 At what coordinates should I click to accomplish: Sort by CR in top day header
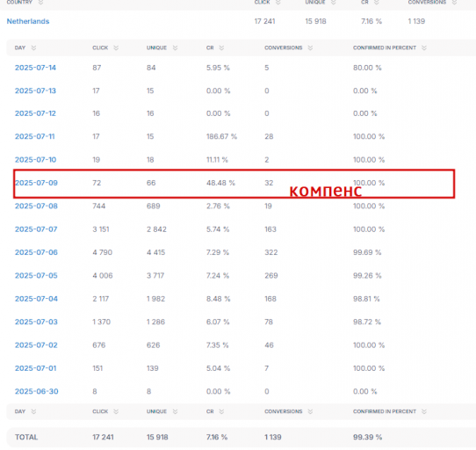[221, 48]
